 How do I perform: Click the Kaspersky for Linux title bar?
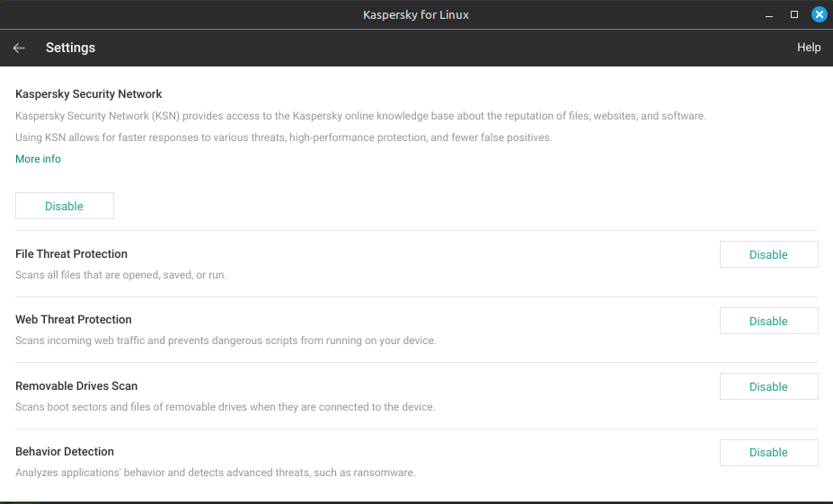pos(416,15)
